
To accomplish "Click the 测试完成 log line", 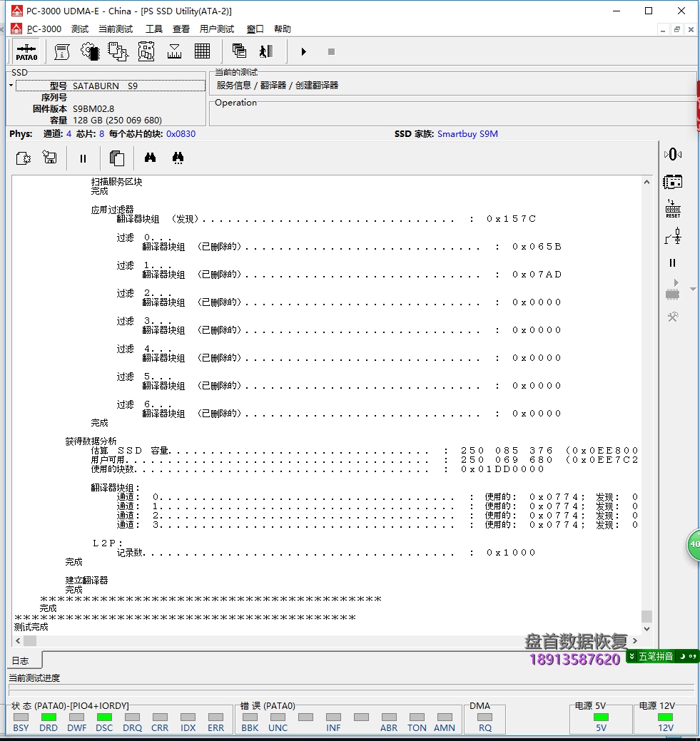I will coord(31,627).
